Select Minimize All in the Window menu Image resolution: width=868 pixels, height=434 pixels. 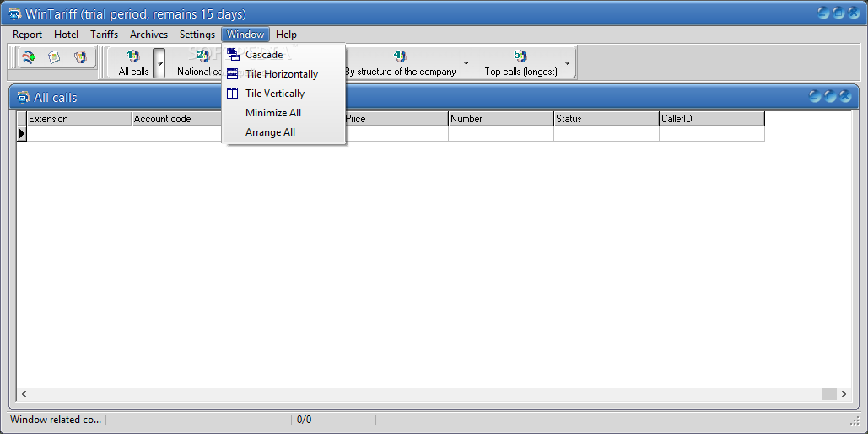coord(283,113)
